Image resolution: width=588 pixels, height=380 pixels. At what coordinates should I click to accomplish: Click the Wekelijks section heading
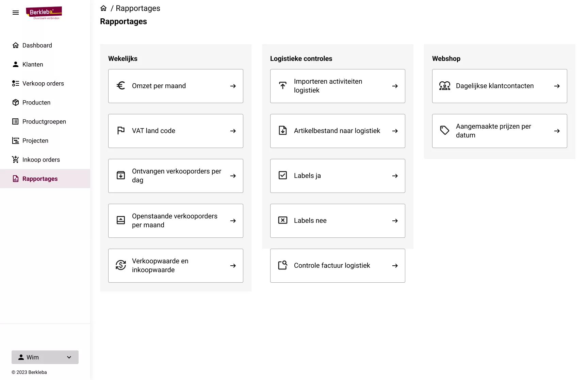tap(123, 59)
